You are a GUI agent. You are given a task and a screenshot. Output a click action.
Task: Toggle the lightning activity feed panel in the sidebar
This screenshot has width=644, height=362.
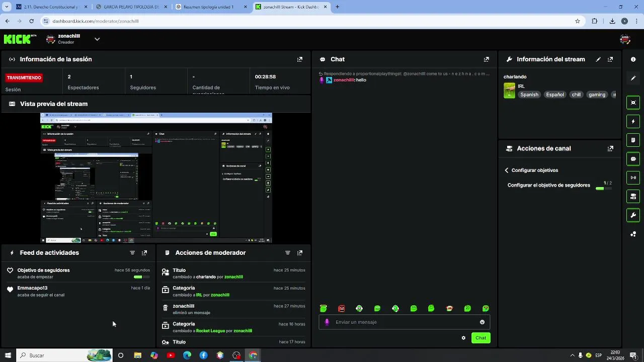coord(633,121)
